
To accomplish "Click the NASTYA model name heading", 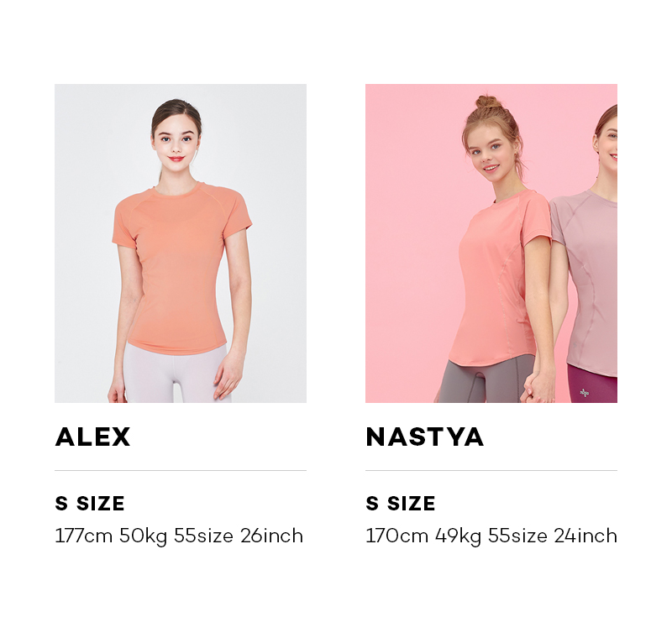I will 425,437.
